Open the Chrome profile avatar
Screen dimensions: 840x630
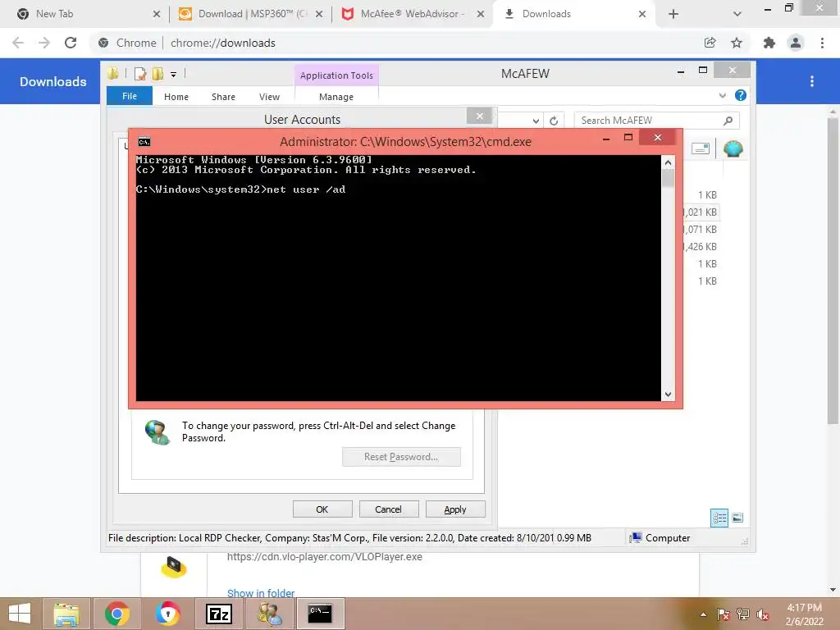(x=796, y=43)
